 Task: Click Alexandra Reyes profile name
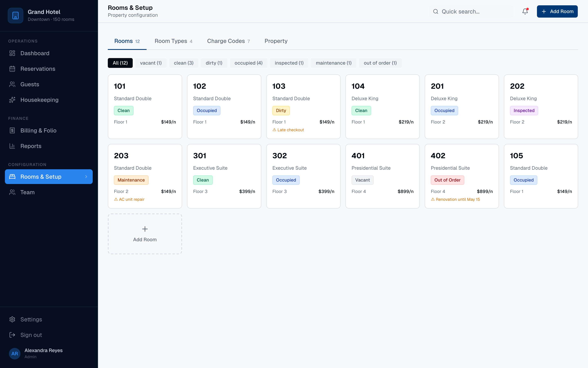(x=43, y=350)
